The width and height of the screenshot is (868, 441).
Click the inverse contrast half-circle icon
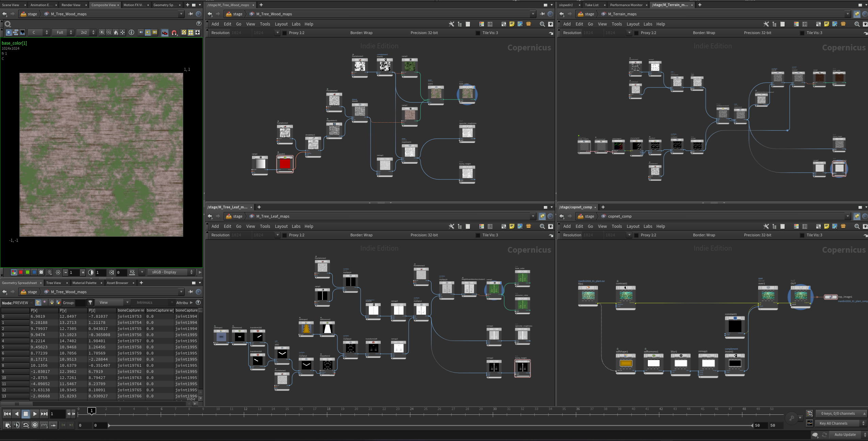tap(91, 272)
